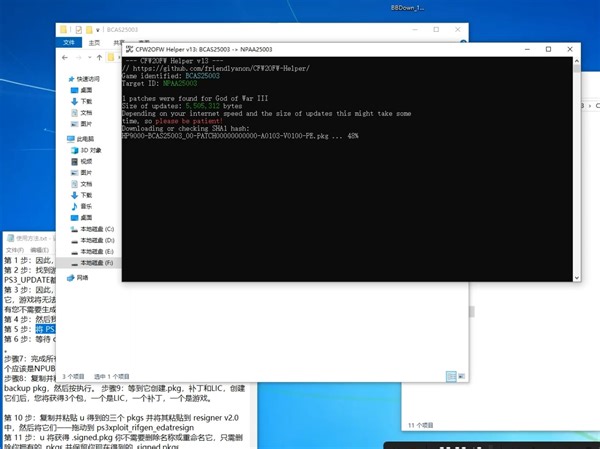The width and height of the screenshot is (600, 449).
Task: Click Notepad 使用方法.txt title bar icon
Action: pos(10,238)
